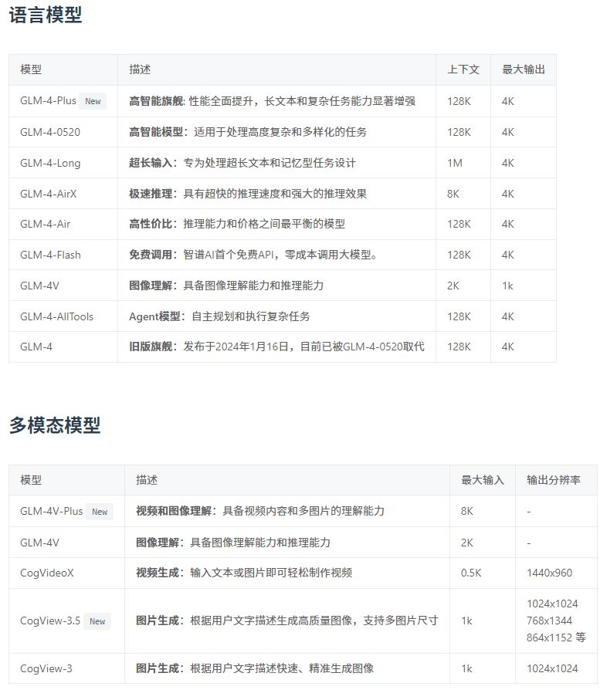Click the CogView-3.5 model name
This screenshot has width=607, height=700.
click(x=50, y=621)
